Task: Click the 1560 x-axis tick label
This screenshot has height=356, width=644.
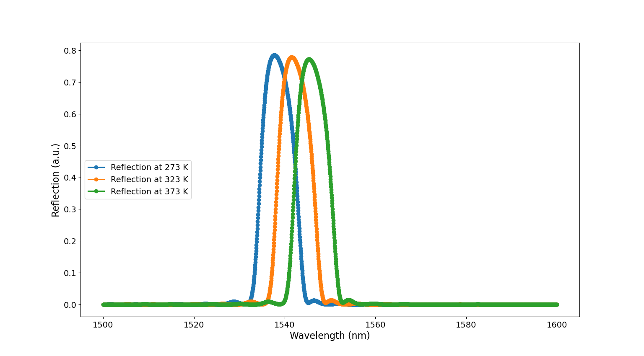Action: point(375,325)
